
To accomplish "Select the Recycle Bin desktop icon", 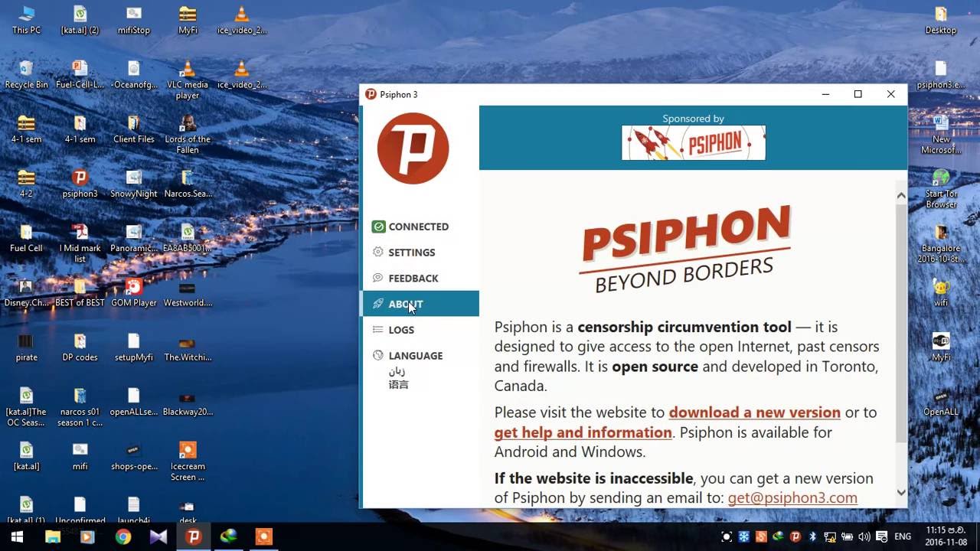I will click(x=27, y=75).
